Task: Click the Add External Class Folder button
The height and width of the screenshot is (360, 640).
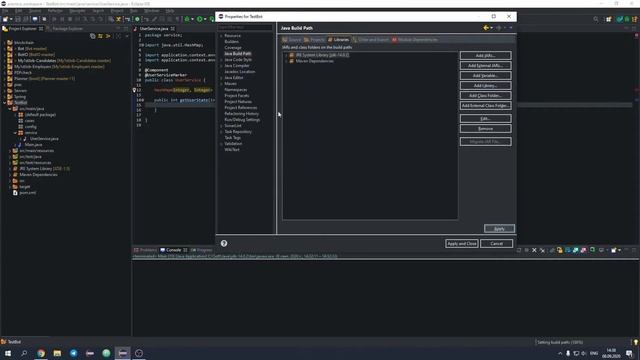Action: pos(485,105)
